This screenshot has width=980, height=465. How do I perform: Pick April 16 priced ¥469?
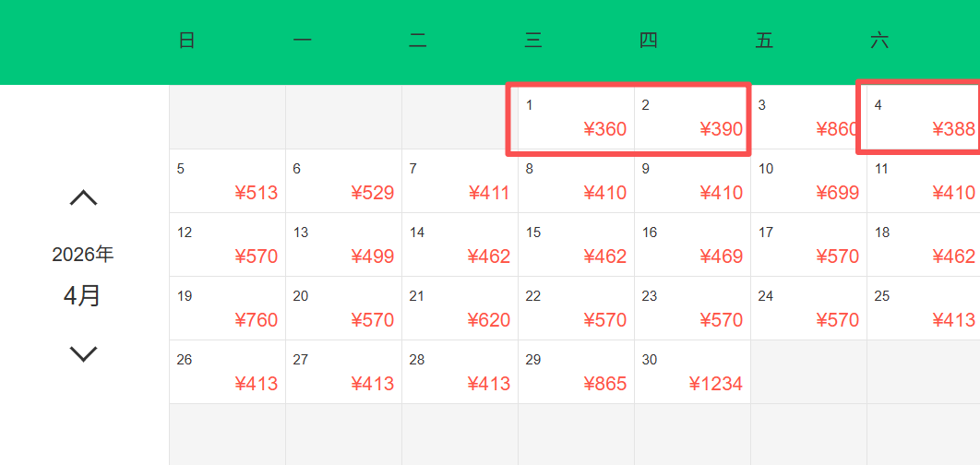[692, 245]
